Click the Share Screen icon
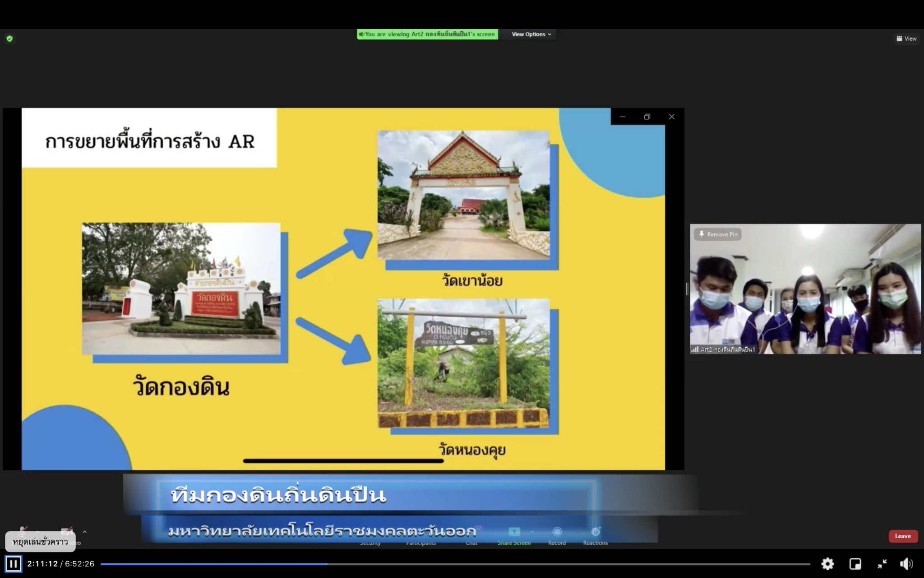The width and height of the screenshot is (924, 578). 514,532
